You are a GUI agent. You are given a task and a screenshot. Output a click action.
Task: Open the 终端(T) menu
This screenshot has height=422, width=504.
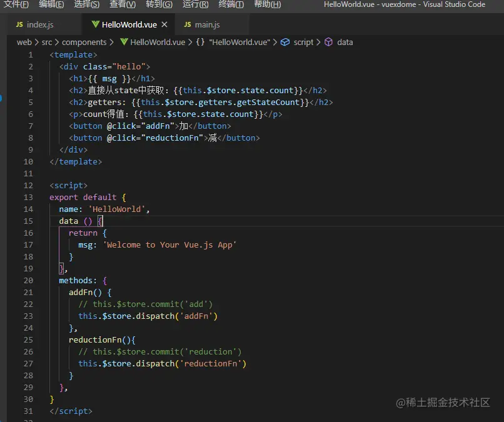tap(231, 4)
